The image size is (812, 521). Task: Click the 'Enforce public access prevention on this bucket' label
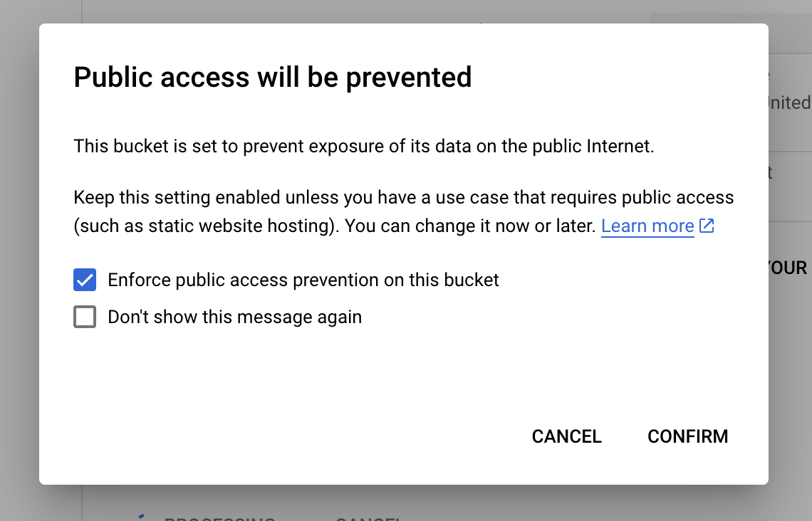303,280
